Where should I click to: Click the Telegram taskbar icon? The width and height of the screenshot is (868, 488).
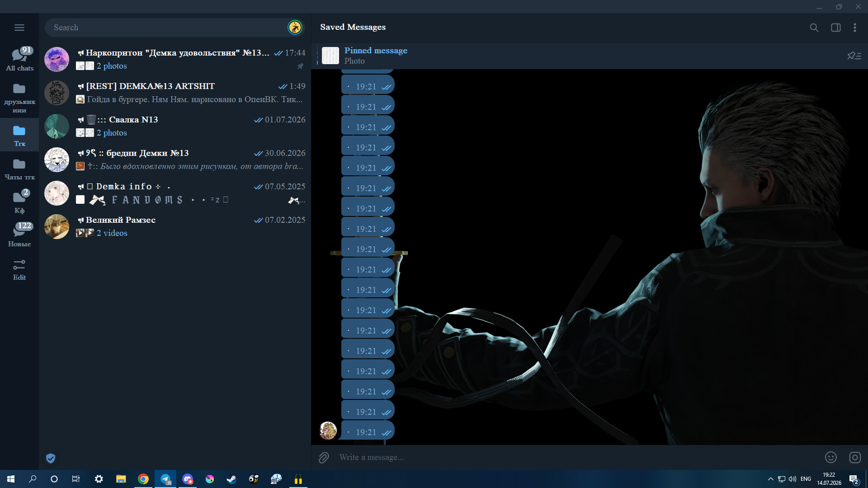[165, 479]
